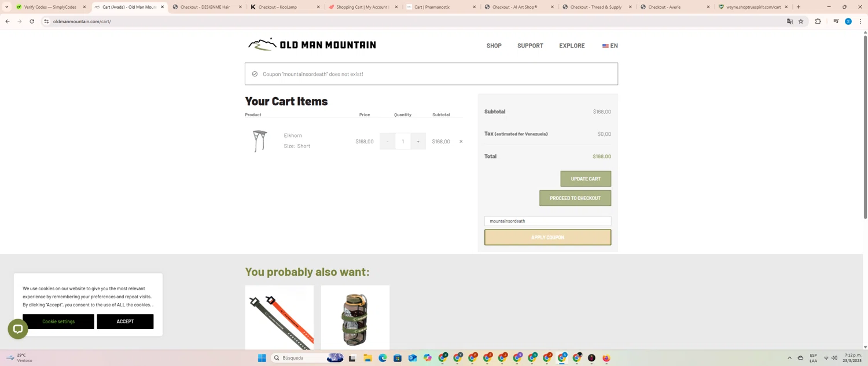Switch to wayne.shoptruespirit.com/cart tab
This screenshot has height=366, width=868.
pos(753,7)
